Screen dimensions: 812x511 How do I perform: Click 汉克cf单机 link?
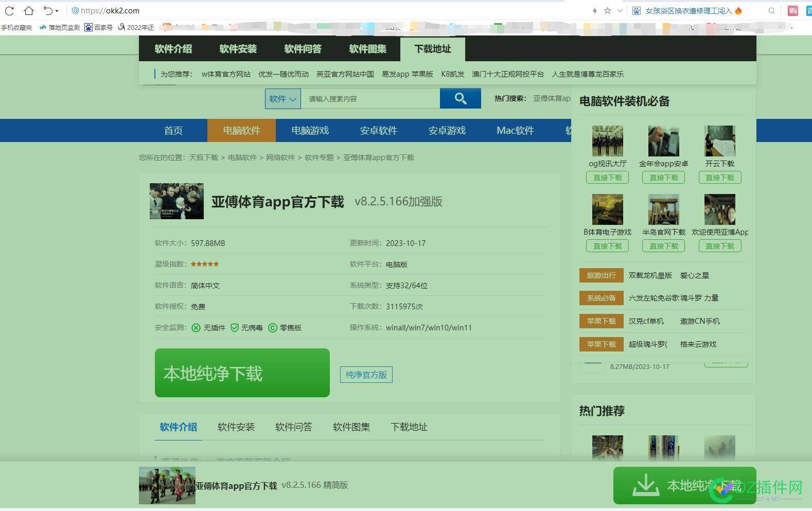coord(646,321)
